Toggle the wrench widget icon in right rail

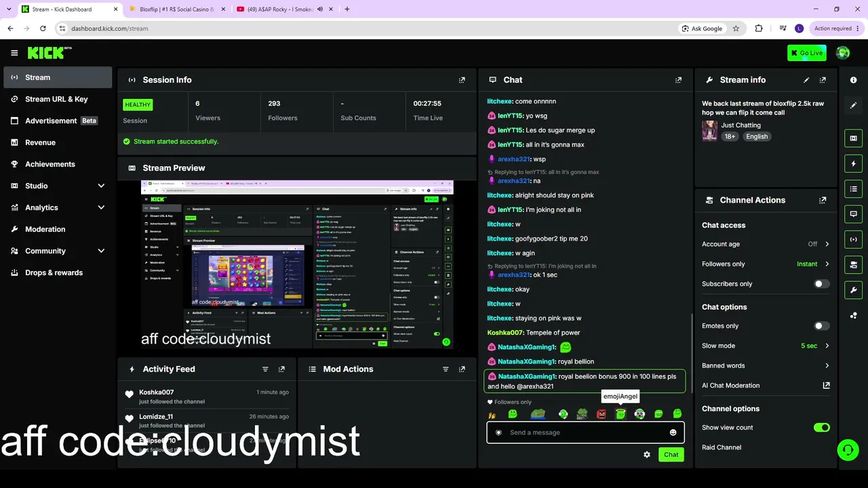tap(854, 290)
